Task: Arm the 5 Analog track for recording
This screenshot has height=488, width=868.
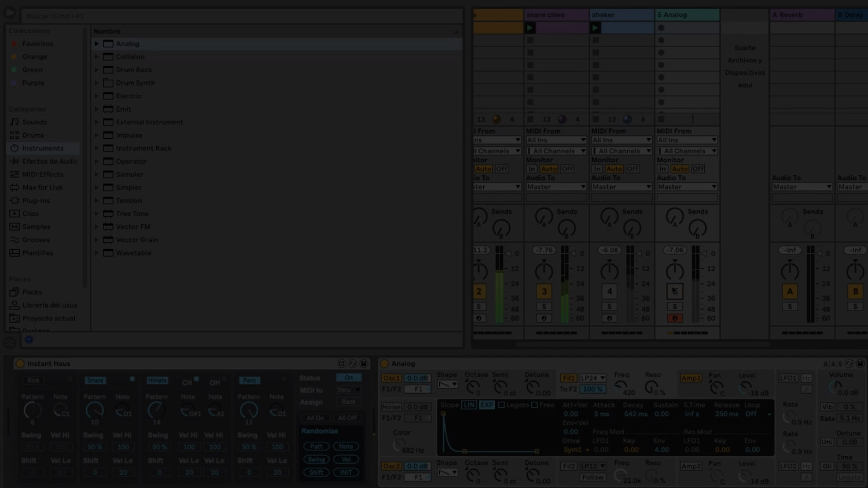Action: 675,318
